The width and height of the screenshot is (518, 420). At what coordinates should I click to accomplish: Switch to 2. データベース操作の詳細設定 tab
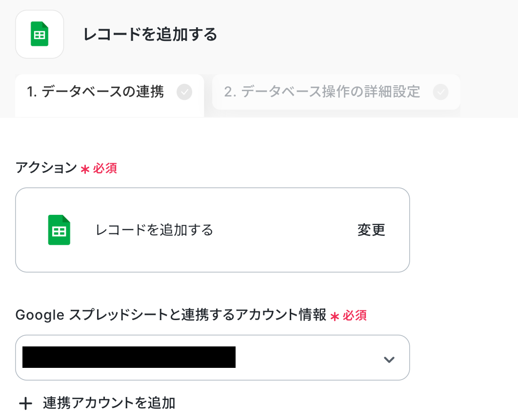[322, 92]
